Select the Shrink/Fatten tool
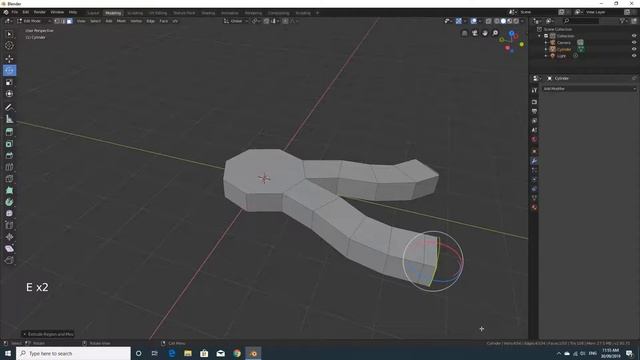The image size is (640, 360). tap(9, 237)
